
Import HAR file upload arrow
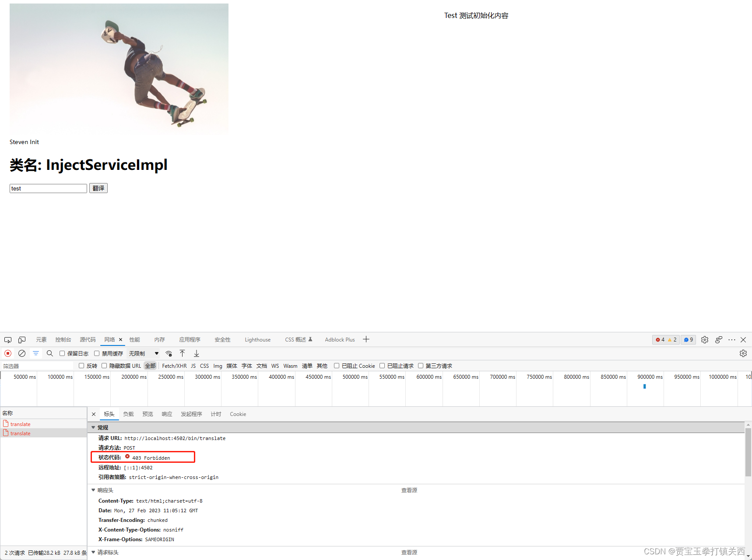click(183, 353)
